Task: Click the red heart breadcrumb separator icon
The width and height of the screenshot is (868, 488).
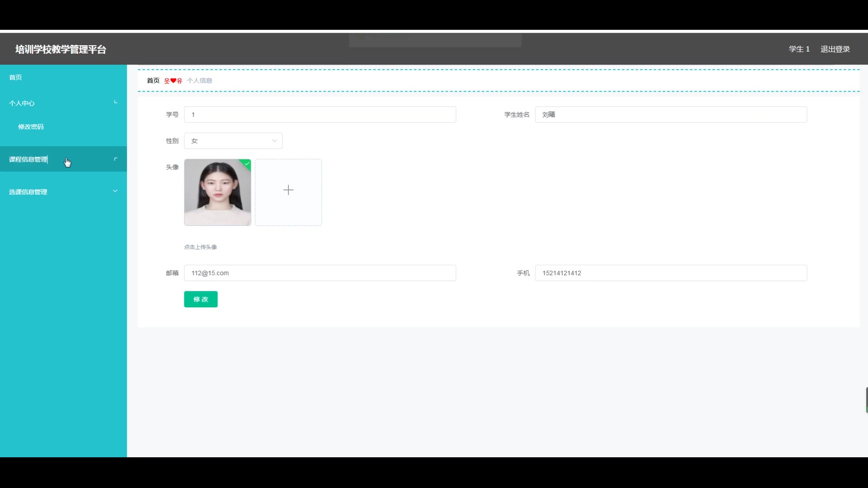Action: tap(173, 80)
